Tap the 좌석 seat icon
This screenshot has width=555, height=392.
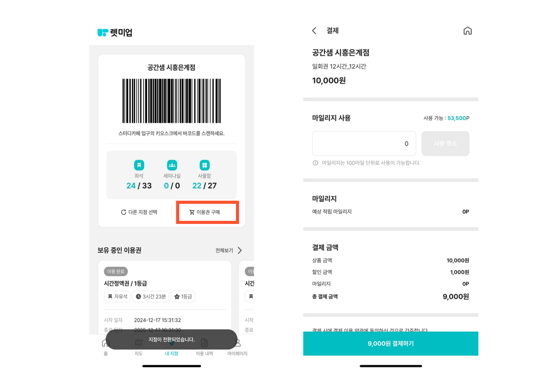pos(139,165)
